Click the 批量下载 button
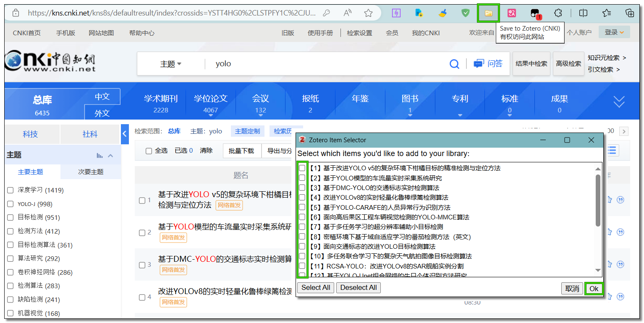 click(241, 151)
